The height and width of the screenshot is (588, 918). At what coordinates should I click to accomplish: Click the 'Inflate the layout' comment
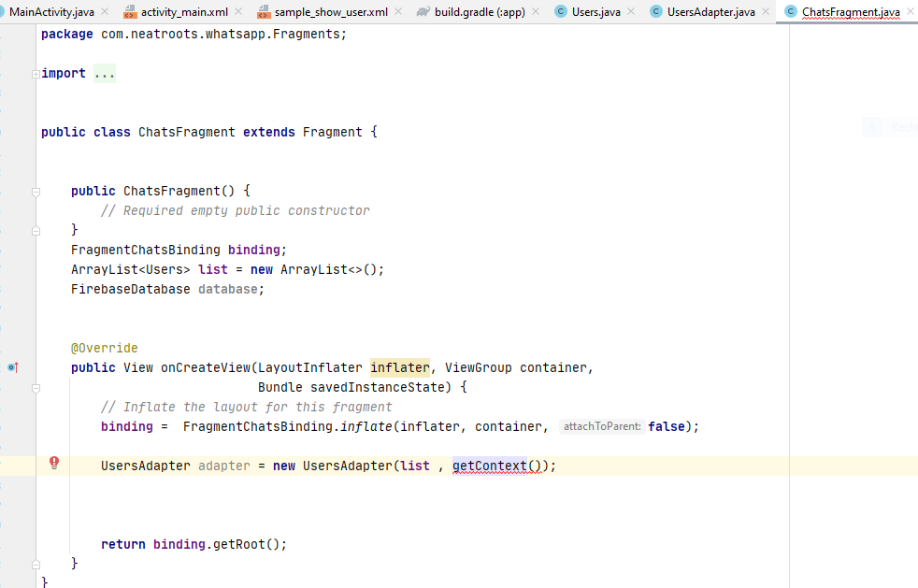(x=247, y=407)
